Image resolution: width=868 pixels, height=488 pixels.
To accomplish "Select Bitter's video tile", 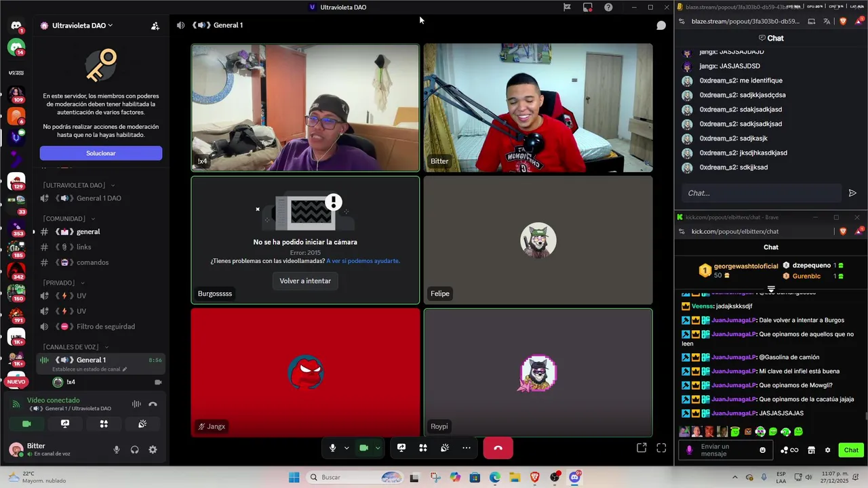I will 538,108.
